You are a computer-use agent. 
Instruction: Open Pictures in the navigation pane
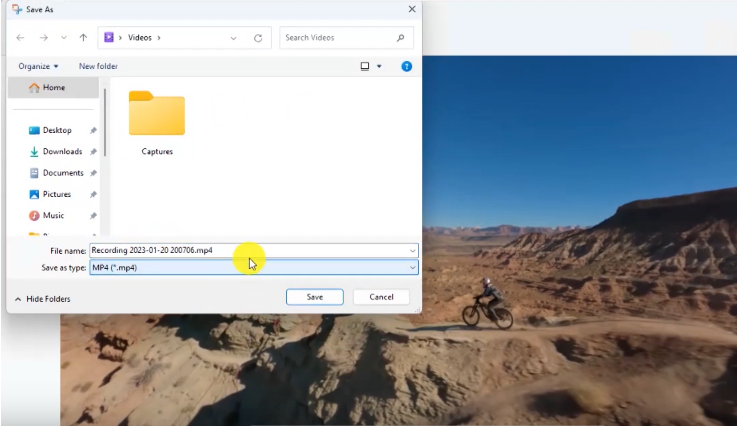pyautogui.click(x=56, y=194)
